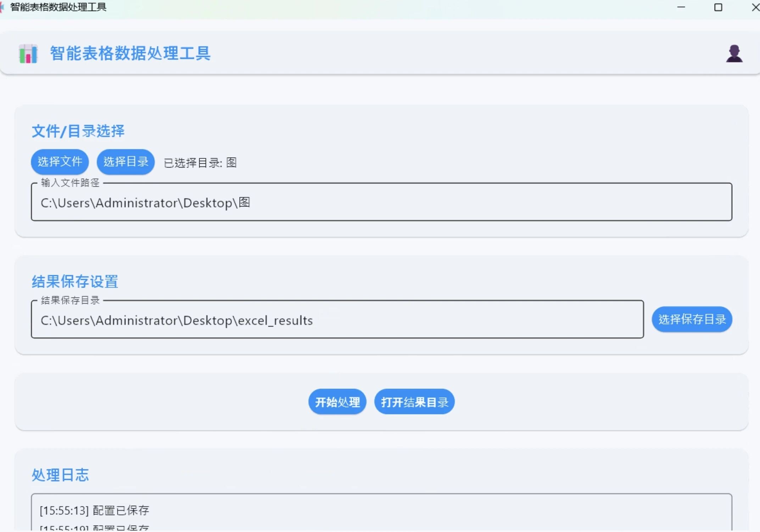Maximize the application window
760x532 pixels.
(718, 7)
